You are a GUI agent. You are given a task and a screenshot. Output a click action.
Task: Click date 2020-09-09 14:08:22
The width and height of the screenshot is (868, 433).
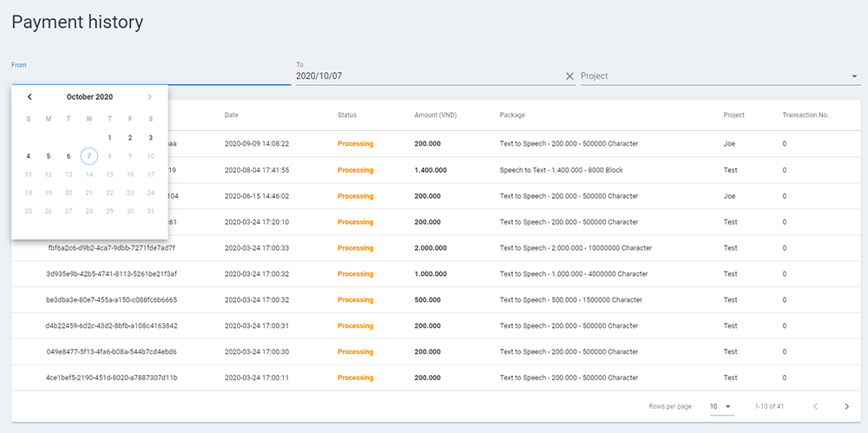257,144
